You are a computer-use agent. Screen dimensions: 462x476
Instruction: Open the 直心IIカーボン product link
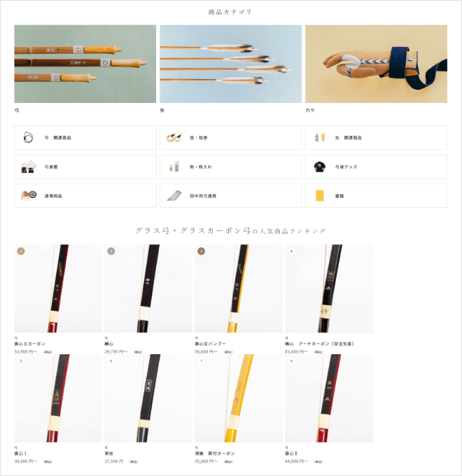click(x=29, y=344)
